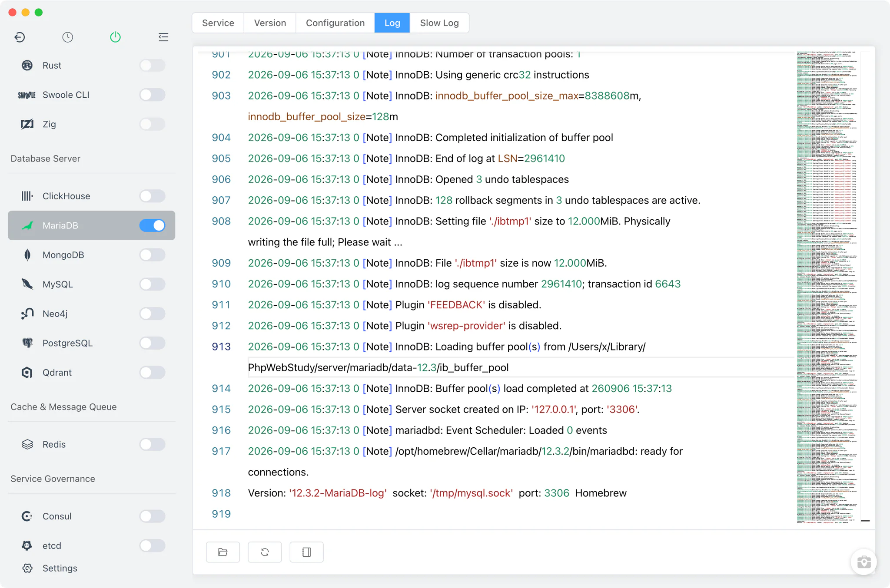890x588 pixels.
Task: Click the 'Service Governance' heading
Action: (53, 479)
